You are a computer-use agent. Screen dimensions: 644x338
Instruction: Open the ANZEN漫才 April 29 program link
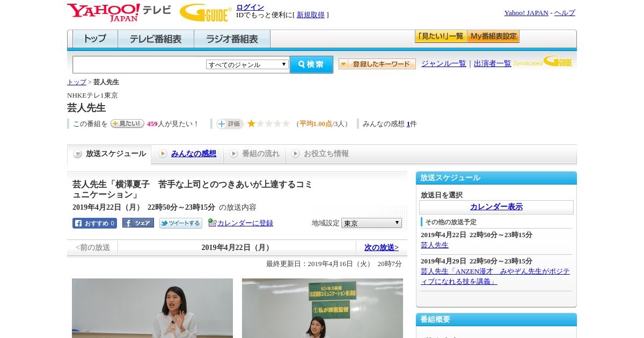coord(495,276)
